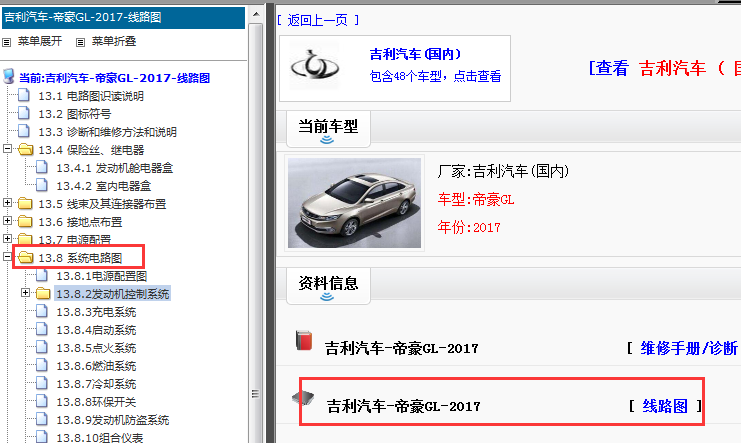Viewport: 741px width, 443px height.
Task: Click the page icon for 13.8.5点火系统
Action: pyautogui.click(x=42, y=347)
